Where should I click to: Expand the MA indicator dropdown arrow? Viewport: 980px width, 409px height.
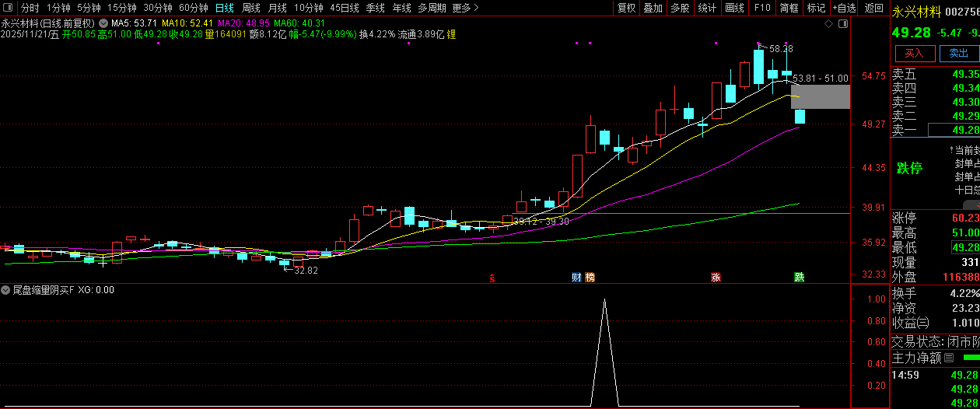(x=103, y=23)
